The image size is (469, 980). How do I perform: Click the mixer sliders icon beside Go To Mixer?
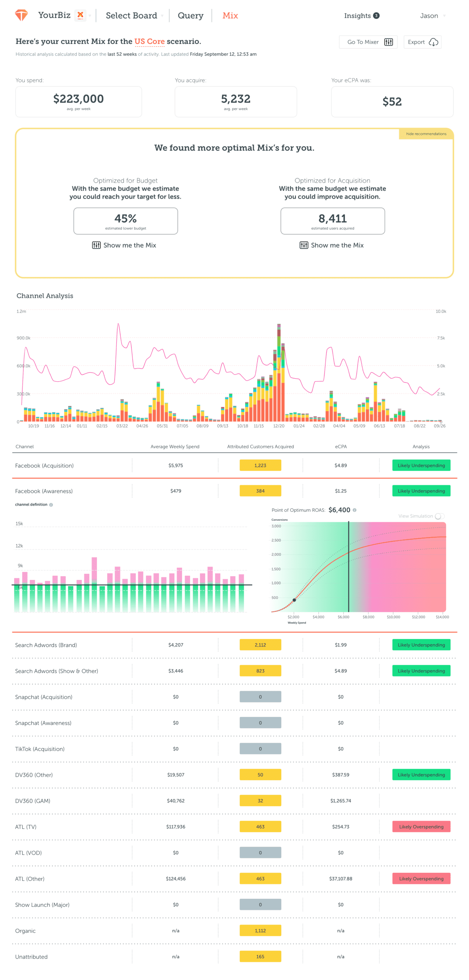coord(388,42)
